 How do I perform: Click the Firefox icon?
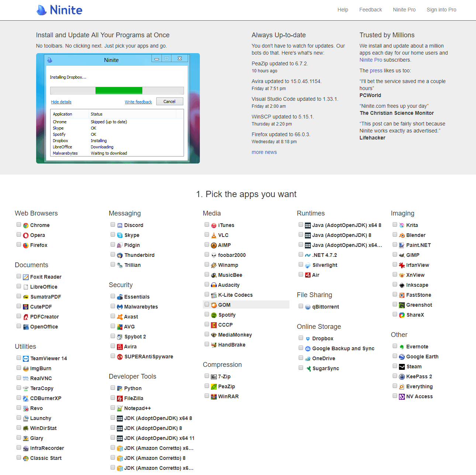click(x=26, y=245)
